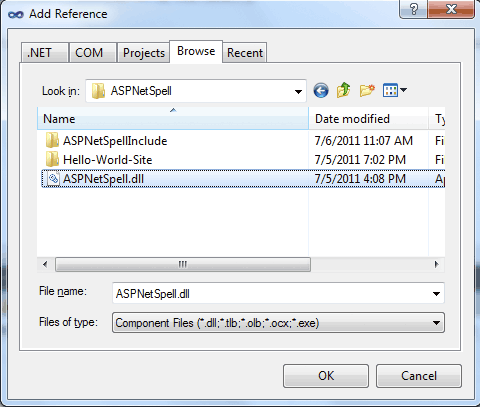The height and width of the screenshot is (407, 480).
Task: Create a new folder icon
Action: [367, 90]
